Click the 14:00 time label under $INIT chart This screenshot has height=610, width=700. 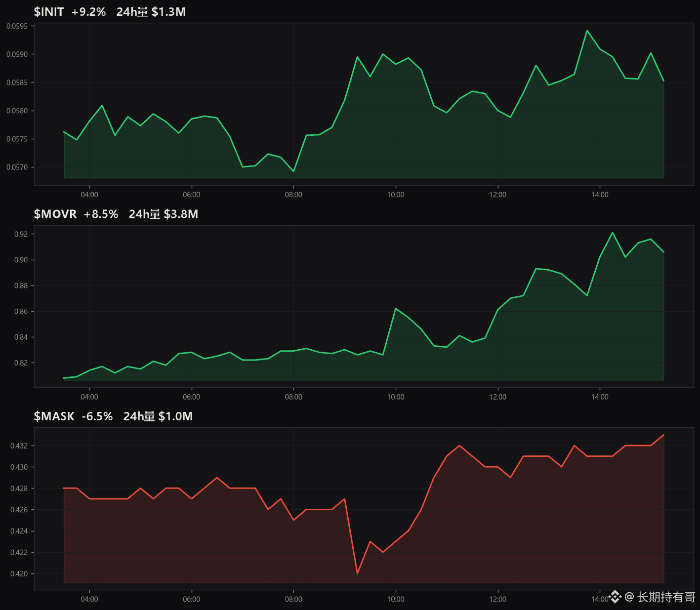tap(600, 195)
